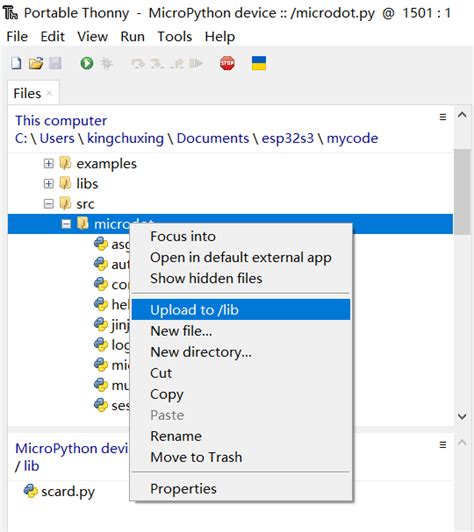Click the Ukraine flag icon in the toolbar

click(x=259, y=63)
